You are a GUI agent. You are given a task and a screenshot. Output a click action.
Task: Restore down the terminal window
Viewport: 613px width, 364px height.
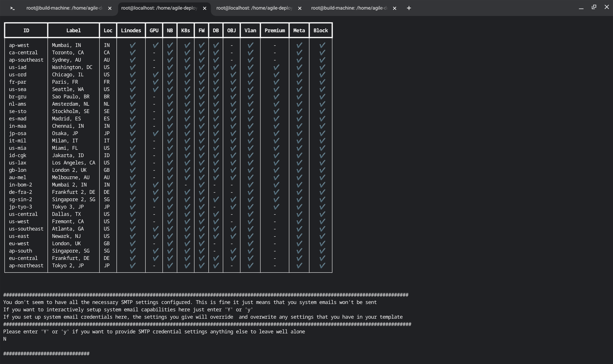[594, 7]
